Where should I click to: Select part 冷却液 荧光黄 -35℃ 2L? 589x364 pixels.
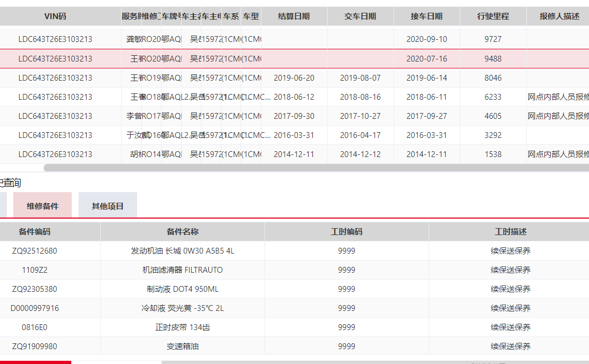tap(183, 308)
